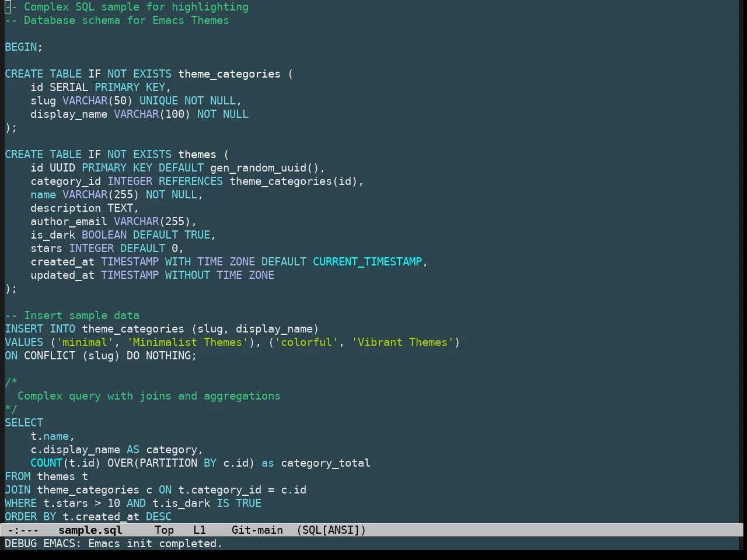Click c.display_name in select list
The height and width of the screenshot is (560, 747).
(x=75, y=450)
